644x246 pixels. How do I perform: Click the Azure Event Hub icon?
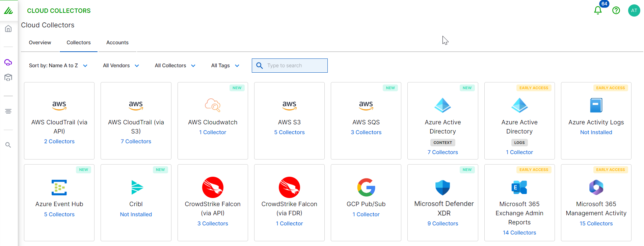click(x=59, y=187)
